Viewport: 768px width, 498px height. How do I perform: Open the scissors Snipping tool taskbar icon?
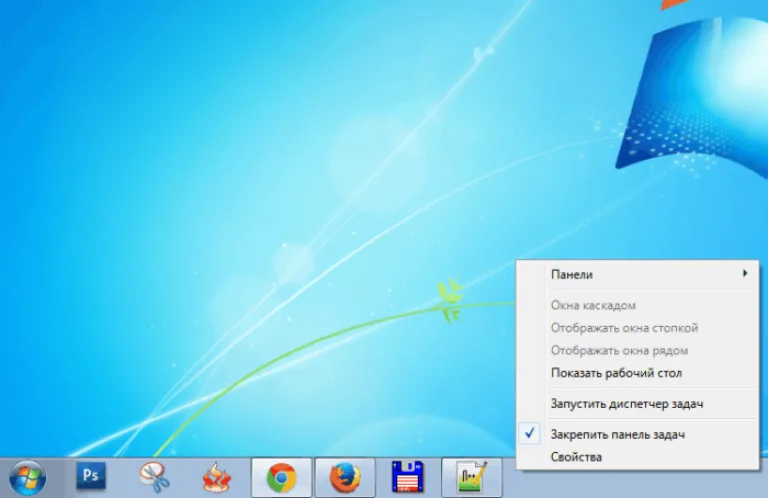(x=154, y=477)
